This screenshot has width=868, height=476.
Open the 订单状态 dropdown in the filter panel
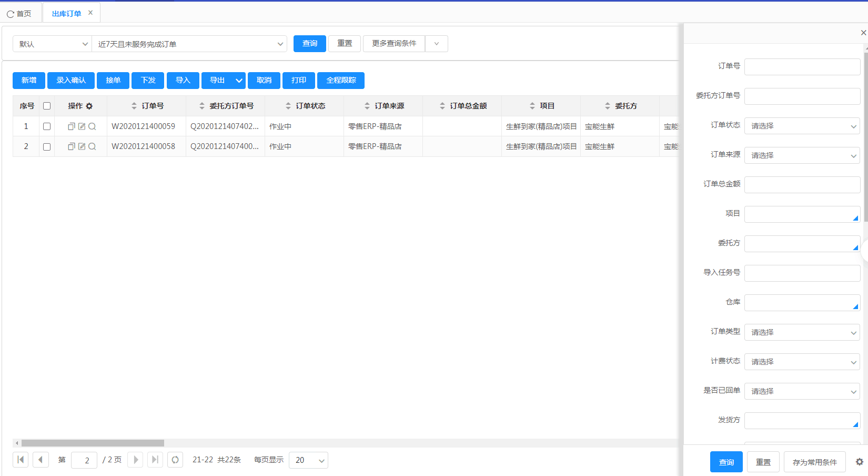(802, 125)
